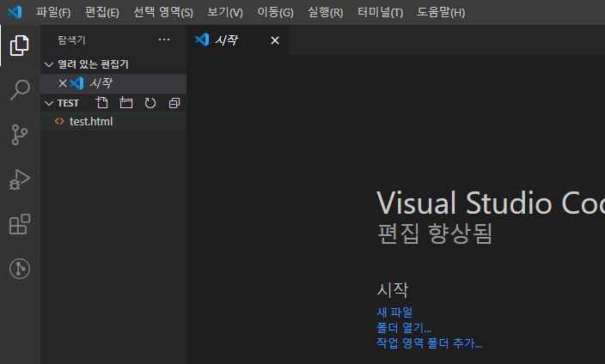The width and height of the screenshot is (605, 364).
Task: Open the 터미널(T) menu
Action: click(x=380, y=12)
